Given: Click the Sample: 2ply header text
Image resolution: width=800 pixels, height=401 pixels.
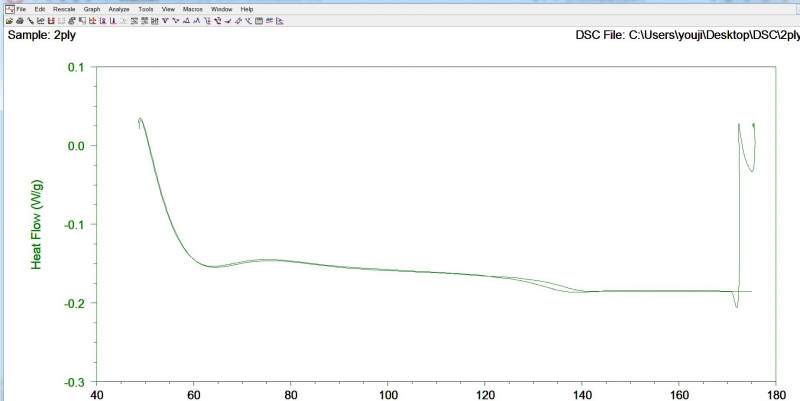Looking at the screenshot, I should [42, 35].
